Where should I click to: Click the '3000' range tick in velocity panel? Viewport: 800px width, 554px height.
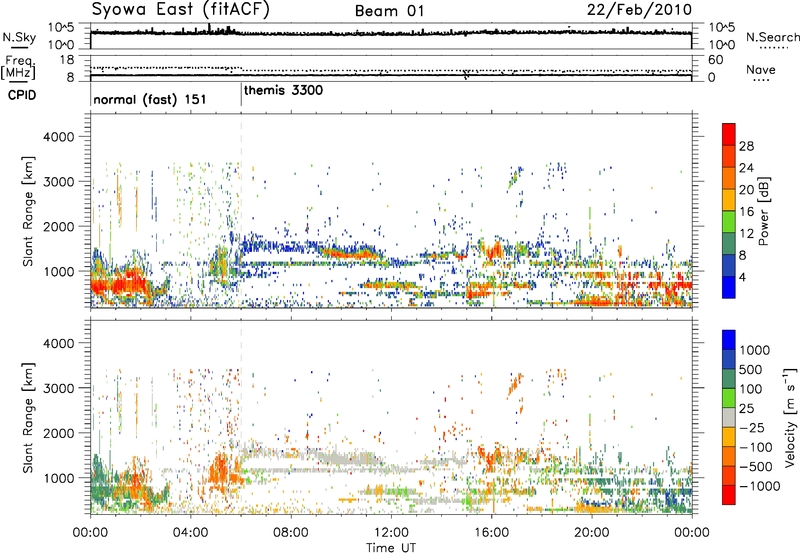(60, 388)
